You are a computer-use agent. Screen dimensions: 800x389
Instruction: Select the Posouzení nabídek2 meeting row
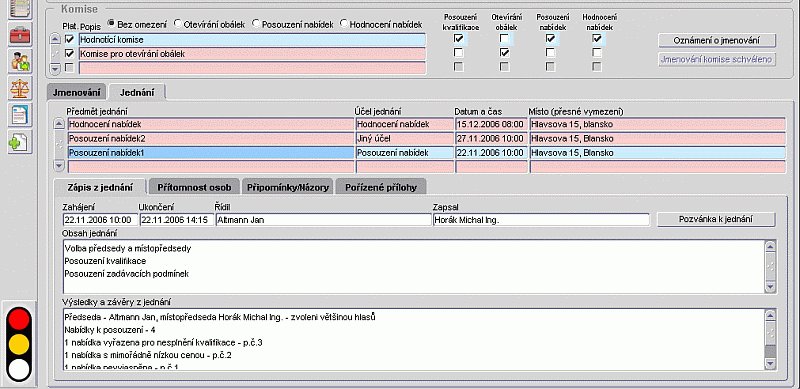(x=211, y=138)
